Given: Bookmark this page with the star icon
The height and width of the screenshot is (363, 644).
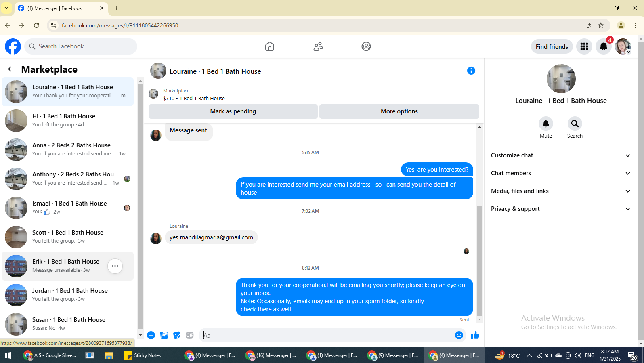Looking at the screenshot, I should click(x=601, y=25).
